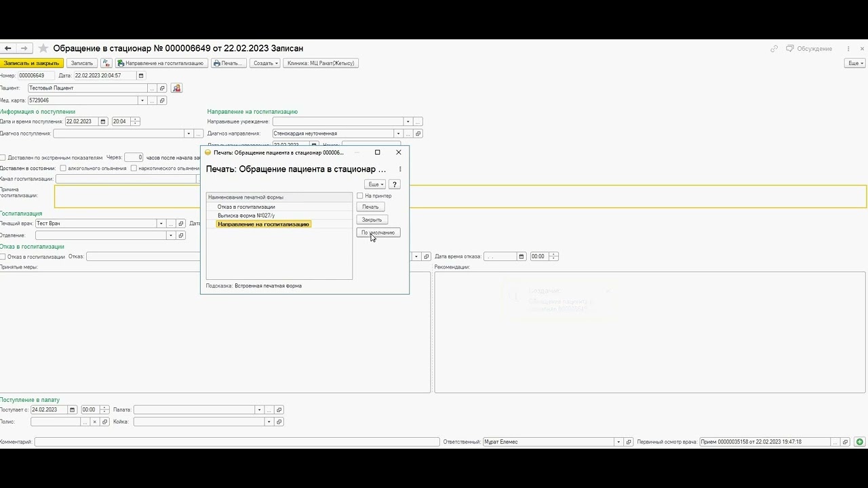Open calendar for Дата field
Viewport: 868px width, 488px height.
pos(141,76)
